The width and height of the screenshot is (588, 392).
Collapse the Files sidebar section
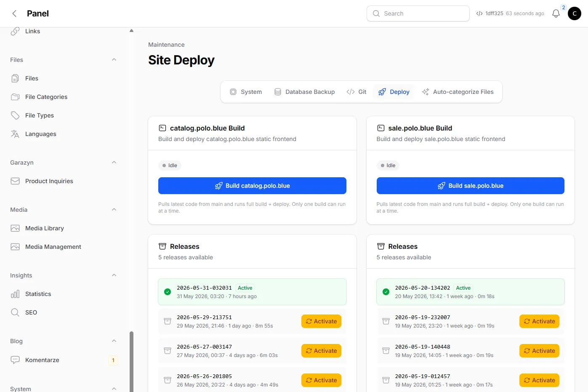pyautogui.click(x=114, y=60)
